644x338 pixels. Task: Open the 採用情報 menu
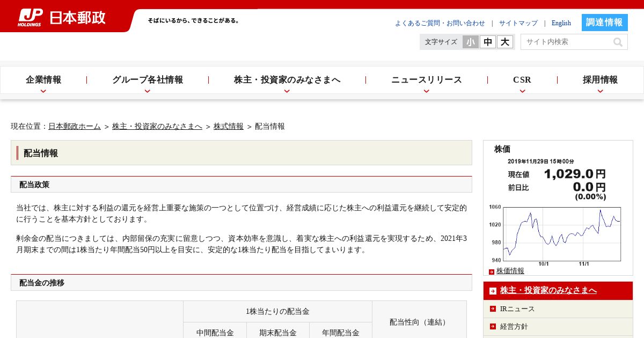(x=601, y=80)
